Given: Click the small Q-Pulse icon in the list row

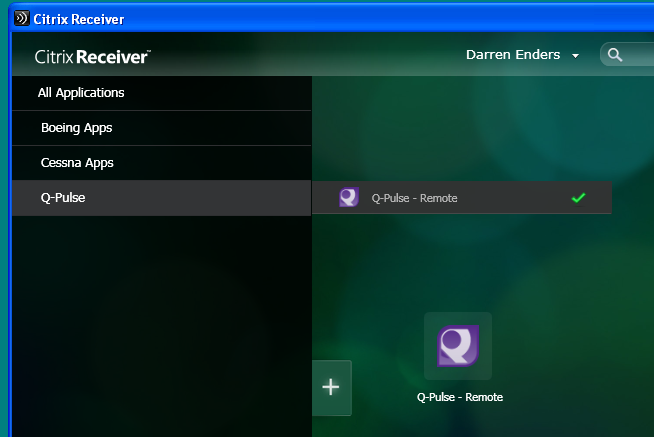Looking at the screenshot, I should [x=349, y=197].
